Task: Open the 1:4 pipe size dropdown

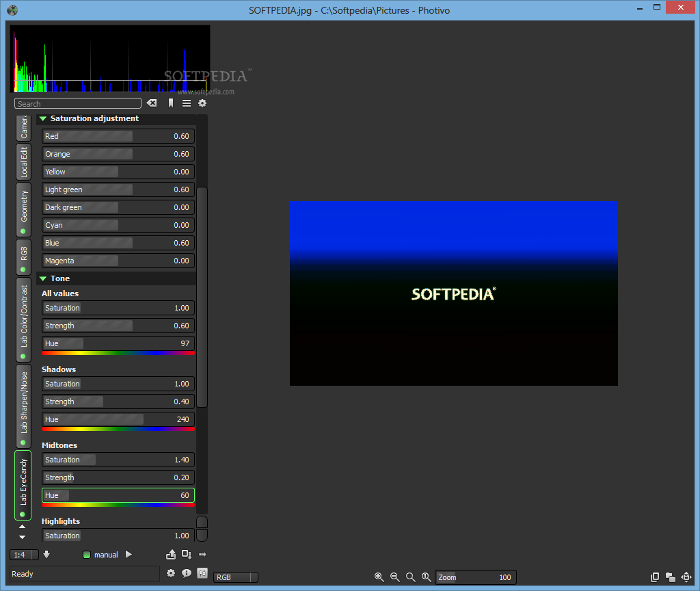Action: 24,555
